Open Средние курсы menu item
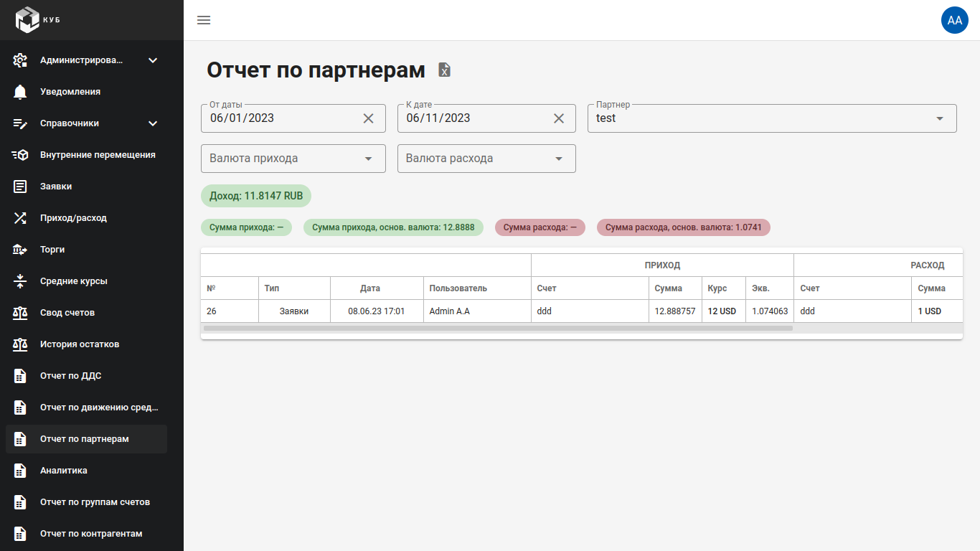The image size is (980, 551). [86, 281]
